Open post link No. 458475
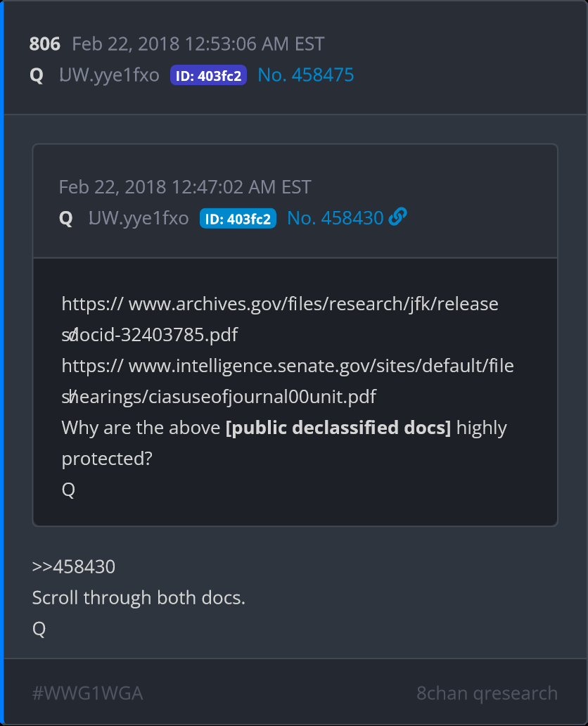 [305, 75]
